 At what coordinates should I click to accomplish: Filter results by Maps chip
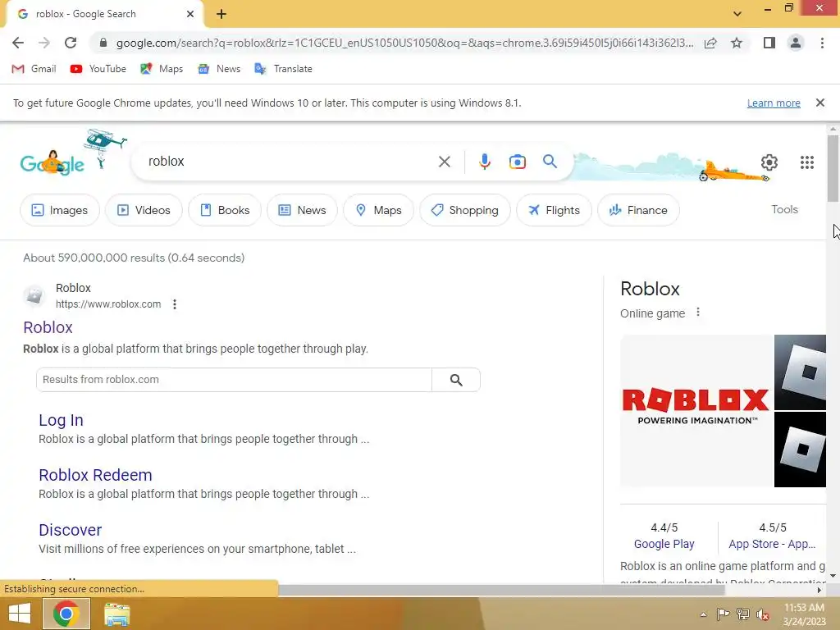[379, 210]
